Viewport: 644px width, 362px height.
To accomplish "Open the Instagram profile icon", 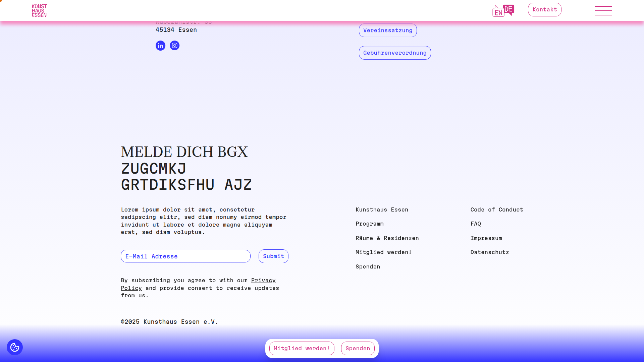I will point(174,46).
